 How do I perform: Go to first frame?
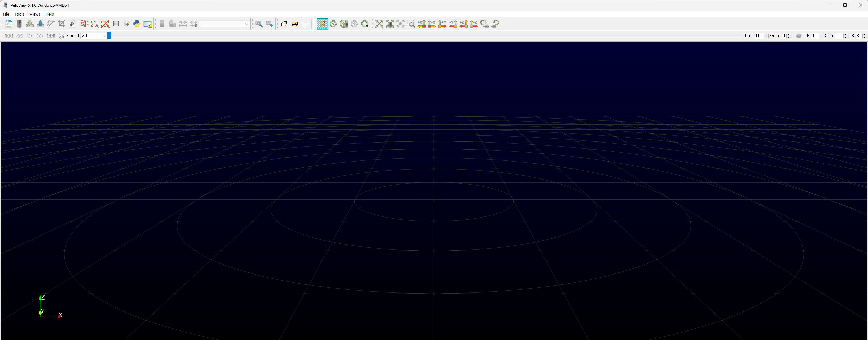pos(9,36)
